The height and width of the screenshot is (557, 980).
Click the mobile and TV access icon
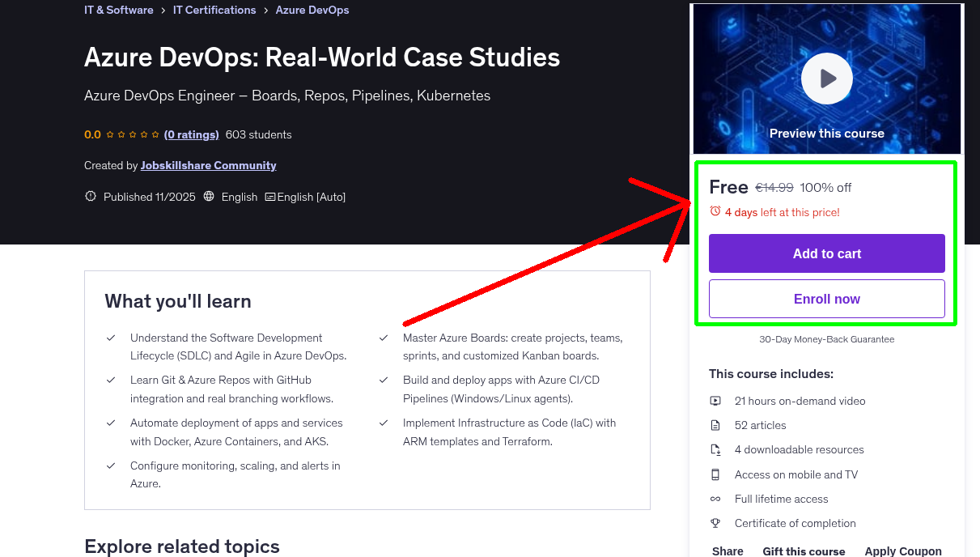[x=715, y=474]
